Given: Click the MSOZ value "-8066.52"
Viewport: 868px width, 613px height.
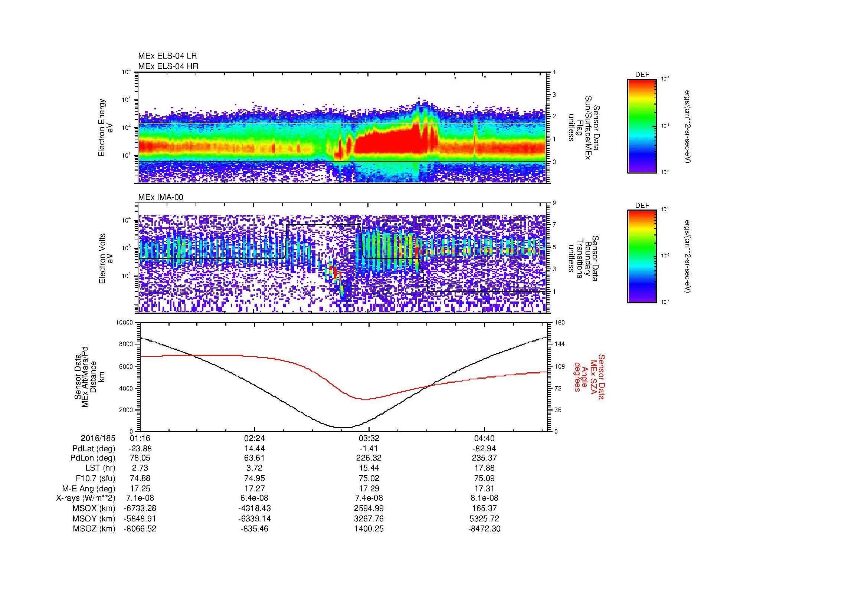Looking at the screenshot, I should (x=140, y=529).
